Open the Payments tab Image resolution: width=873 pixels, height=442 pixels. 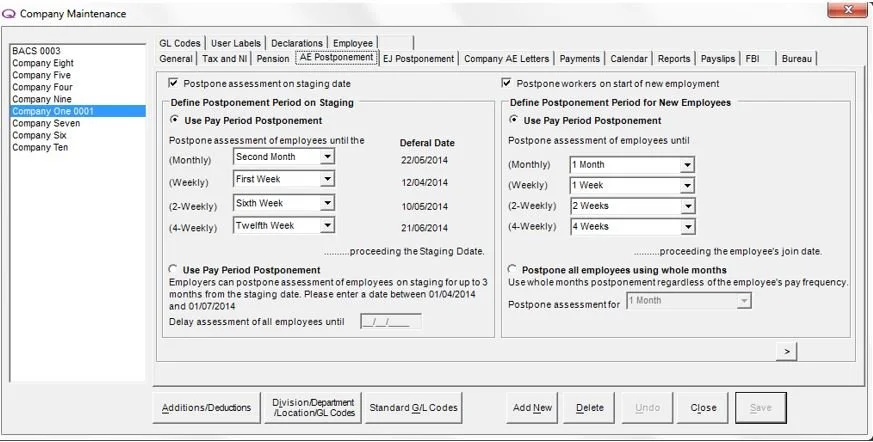pos(580,58)
